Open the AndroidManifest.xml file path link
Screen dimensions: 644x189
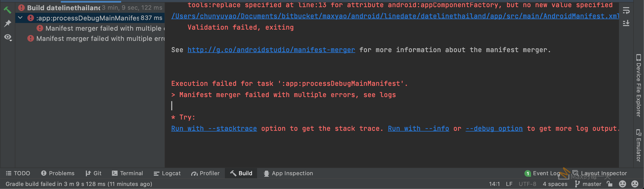(x=395, y=16)
